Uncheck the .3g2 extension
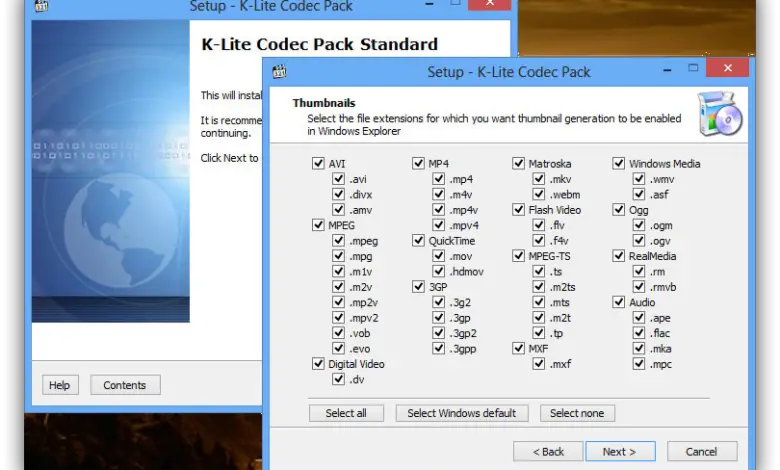This screenshot has height=470, width=780. pos(439,302)
